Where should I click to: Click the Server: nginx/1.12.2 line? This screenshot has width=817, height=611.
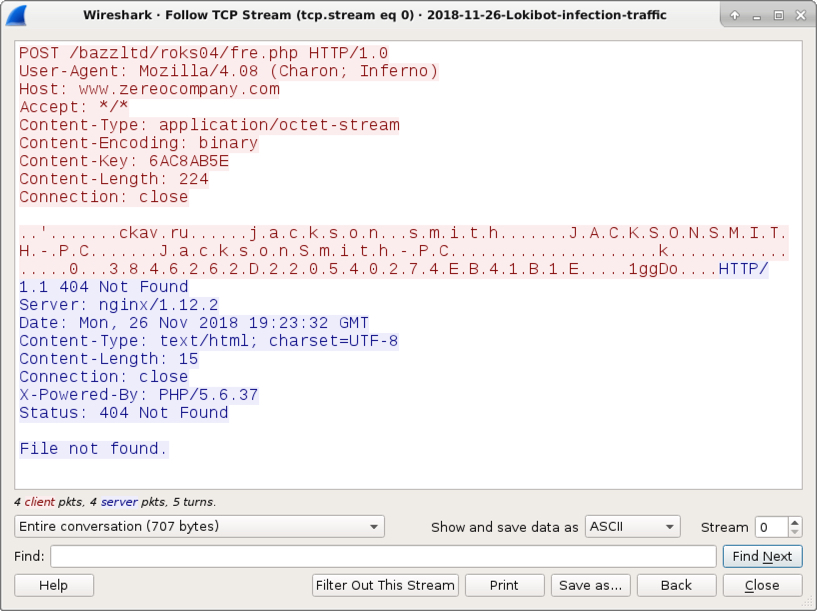click(119, 305)
